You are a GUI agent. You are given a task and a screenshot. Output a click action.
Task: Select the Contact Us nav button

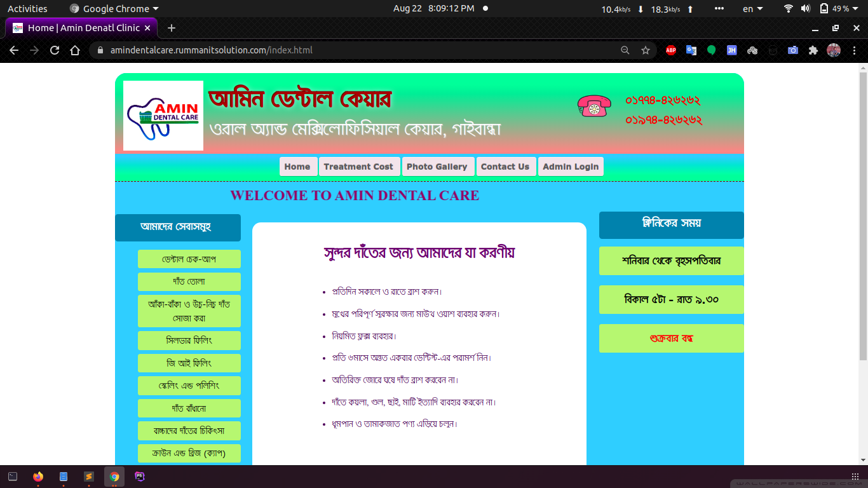[505, 166]
